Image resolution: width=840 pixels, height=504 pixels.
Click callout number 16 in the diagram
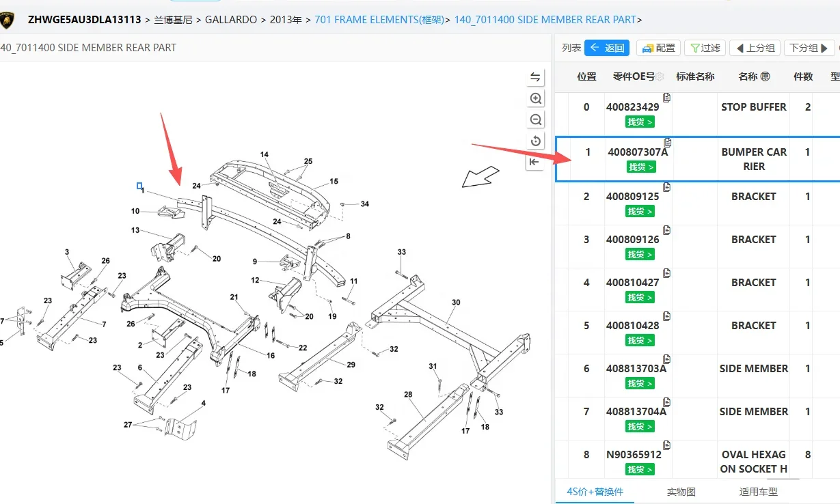pos(271,356)
